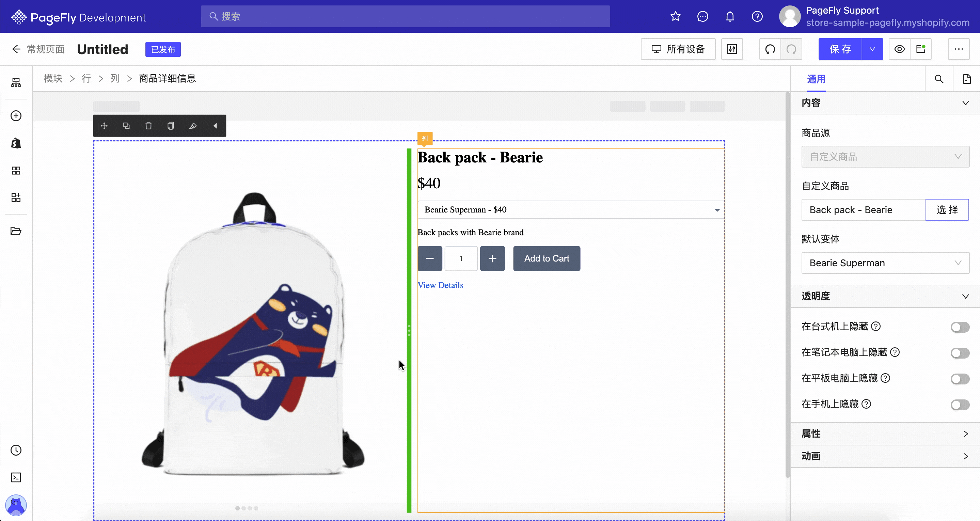The width and height of the screenshot is (980, 521).
Task: Click the move handle in element toolbar
Action: [104, 126]
